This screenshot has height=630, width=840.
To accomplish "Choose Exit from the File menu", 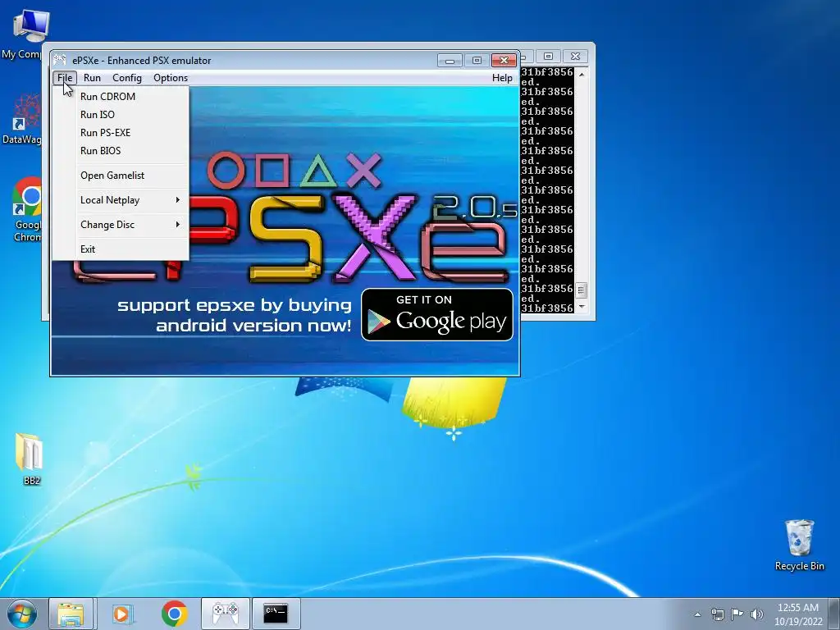I will 121,249.
